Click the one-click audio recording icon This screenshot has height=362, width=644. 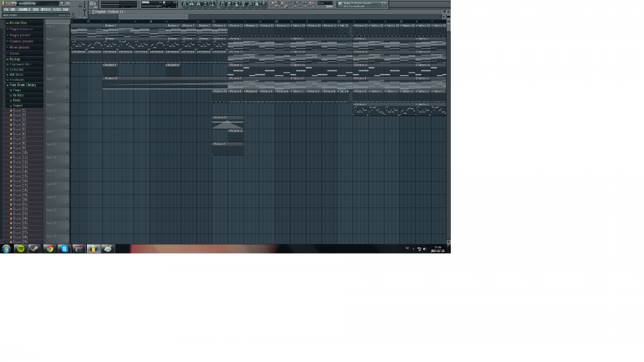[x=250, y=4]
